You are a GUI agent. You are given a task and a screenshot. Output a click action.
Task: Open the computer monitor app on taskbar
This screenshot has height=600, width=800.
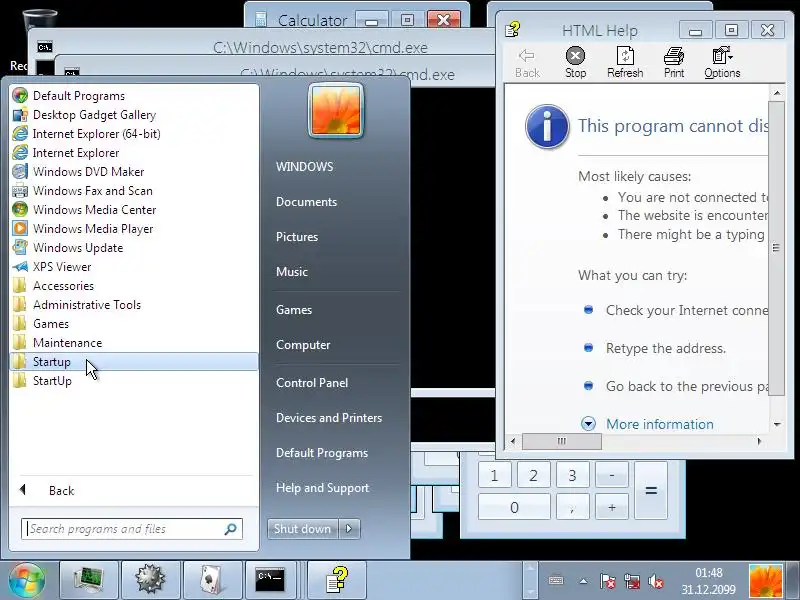pos(89,581)
